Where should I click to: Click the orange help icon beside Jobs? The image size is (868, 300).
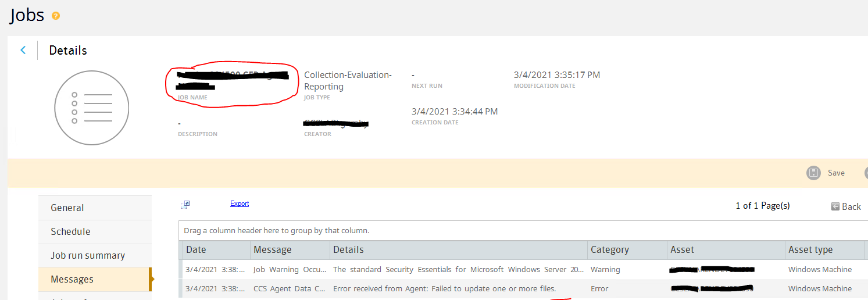coord(56,16)
